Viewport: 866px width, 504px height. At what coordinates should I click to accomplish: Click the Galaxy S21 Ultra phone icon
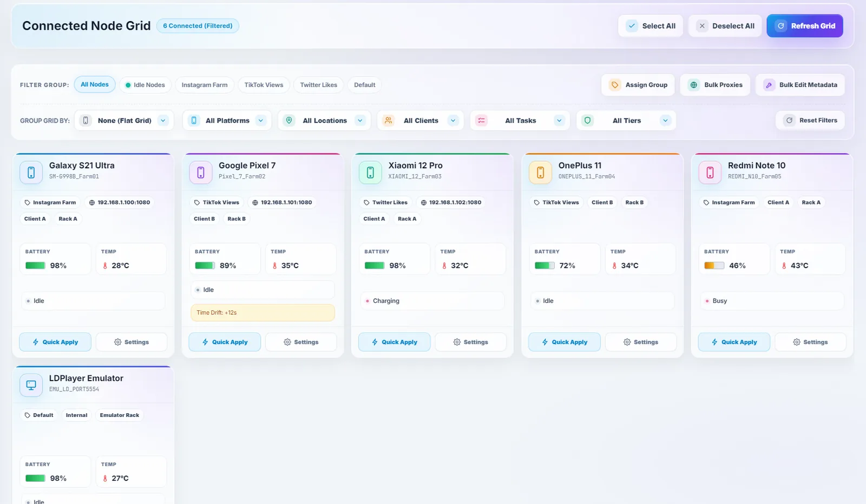pos(31,173)
